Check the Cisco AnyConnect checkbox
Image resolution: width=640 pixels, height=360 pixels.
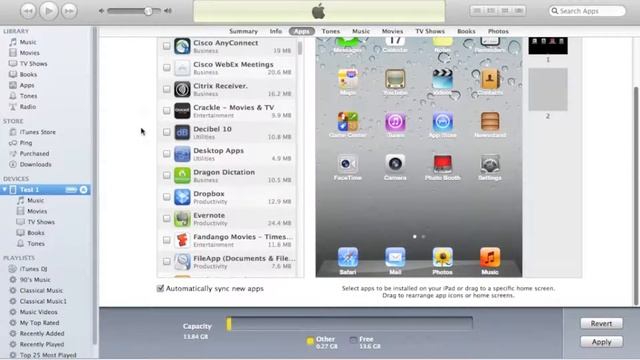click(x=167, y=46)
